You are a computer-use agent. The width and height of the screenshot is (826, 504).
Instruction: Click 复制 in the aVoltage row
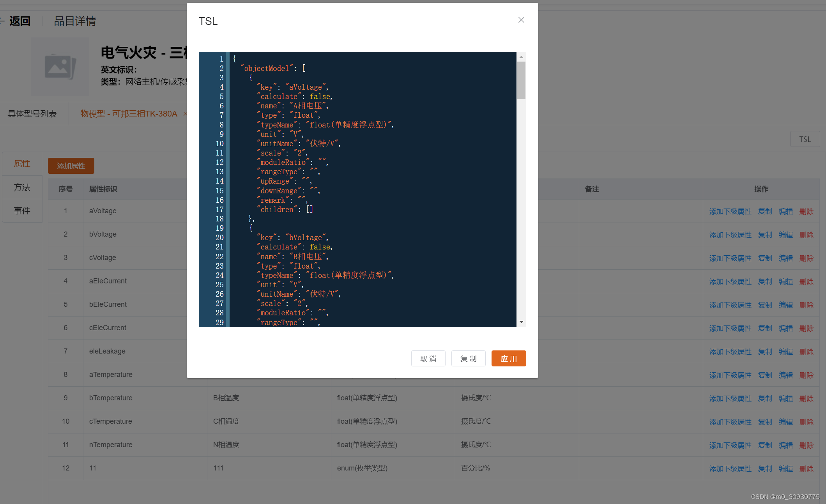tap(765, 211)
